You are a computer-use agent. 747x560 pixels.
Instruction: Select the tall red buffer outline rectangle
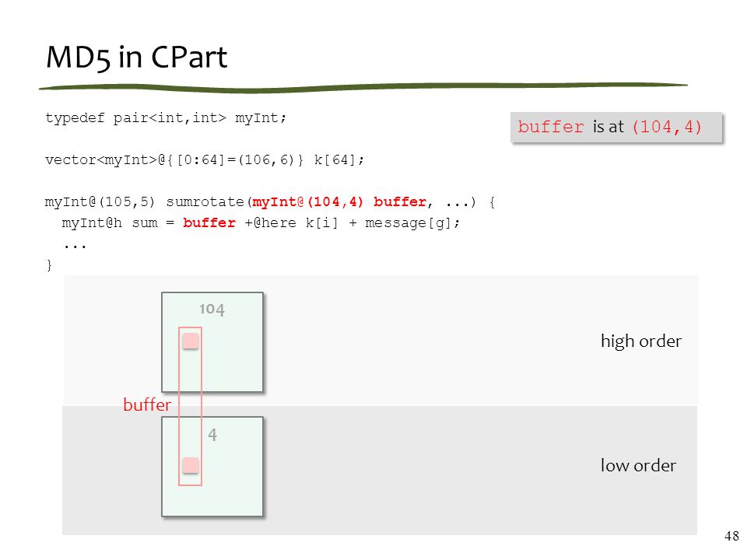click(x=190, y=406)
